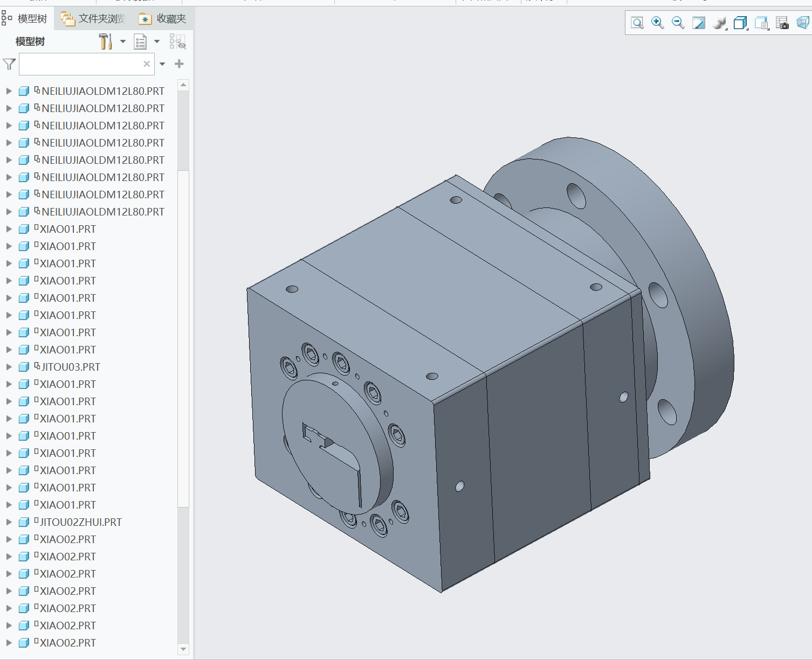Screen dimensions: 812x660
Task: Clear the model tree search with X
Action: pyautogui.click(x=147, y=64)
